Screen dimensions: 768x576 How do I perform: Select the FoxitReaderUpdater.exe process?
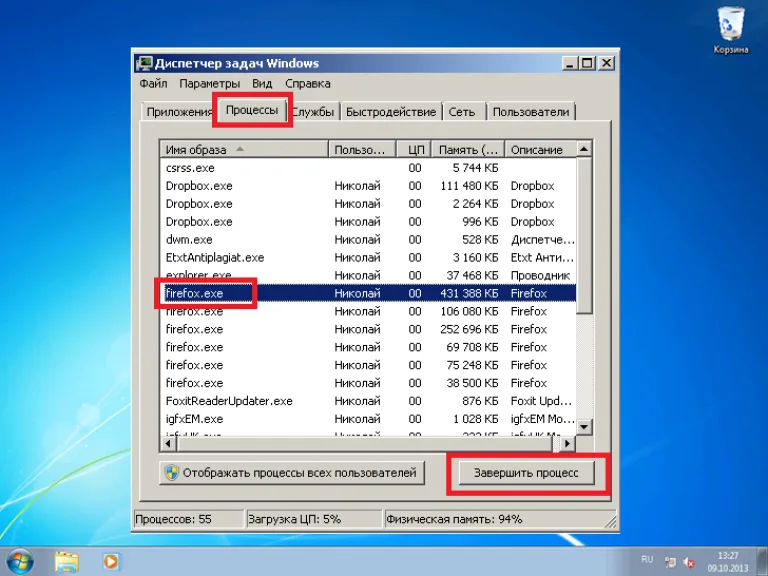(x=368, y=401)
